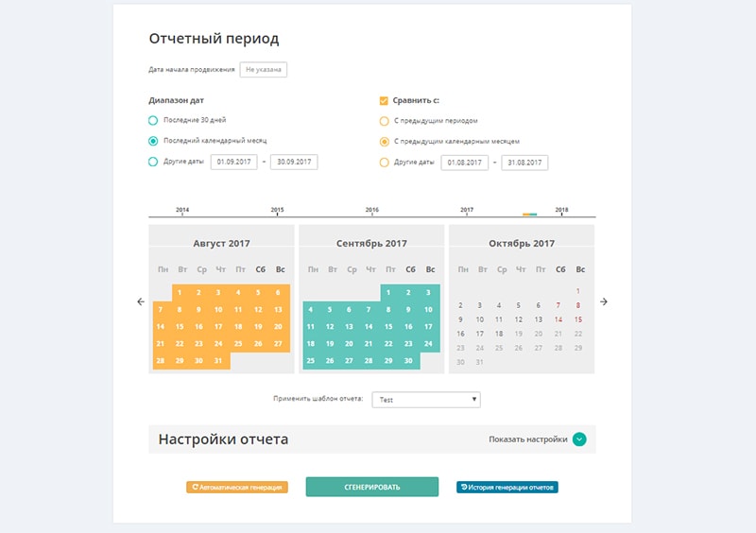Expand 'Показать настройки' section
Image resolution: width=756 pixels, height=533 pixels.
tap(528, 439)
